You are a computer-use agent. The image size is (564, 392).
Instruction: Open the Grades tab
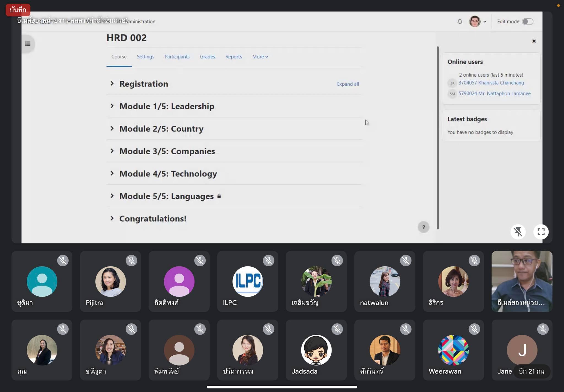[x=207, y=57]
